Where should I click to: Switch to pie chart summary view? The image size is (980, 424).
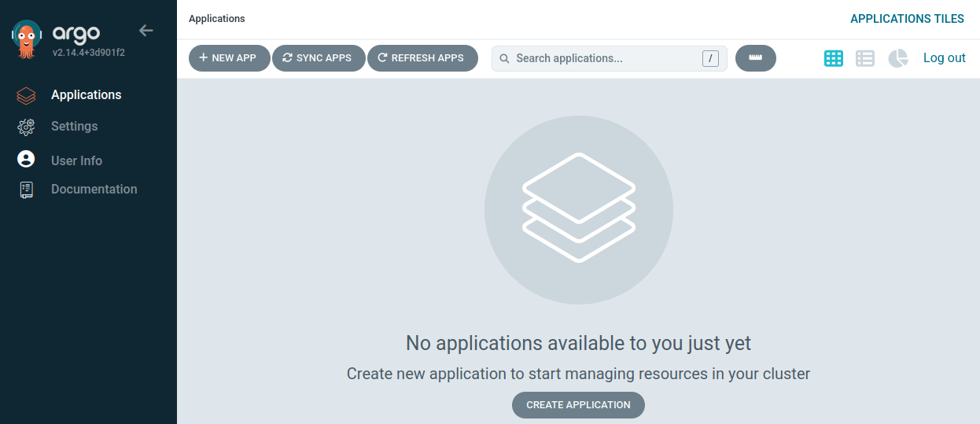point(898,58)
